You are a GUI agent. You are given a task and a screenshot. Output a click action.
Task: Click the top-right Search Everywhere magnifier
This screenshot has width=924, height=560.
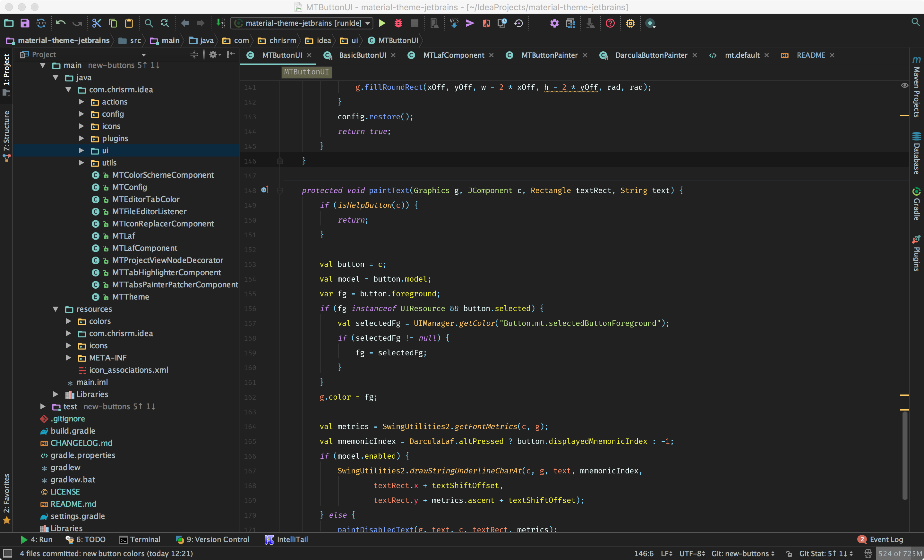915,22
